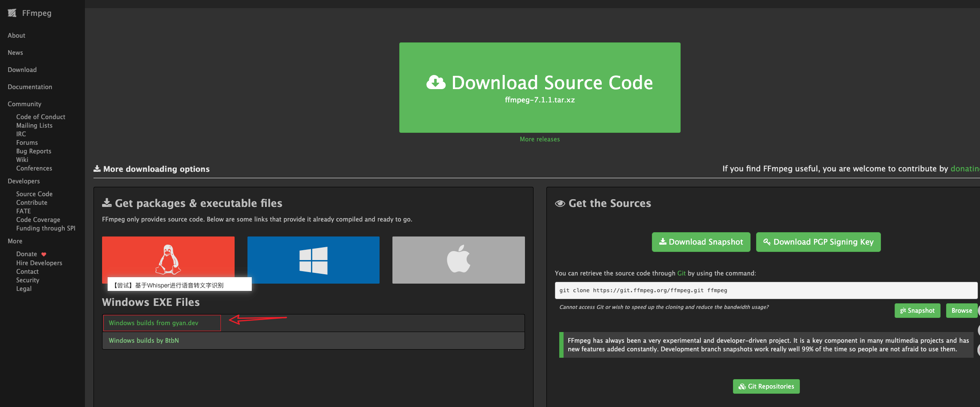980x407 pixels.
Task: Select the Linux penguin tile
Action: pyautogui.click(x=168, y=260)
